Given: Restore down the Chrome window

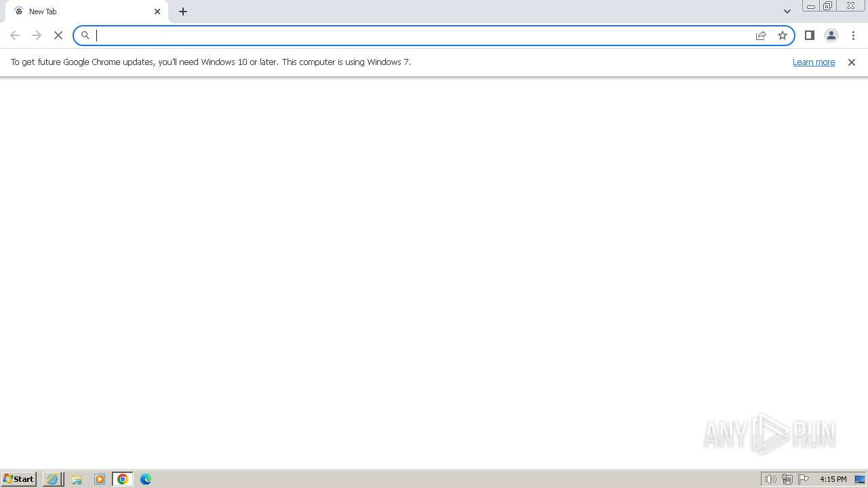Looking at the screenshot, I should (828, 6).
